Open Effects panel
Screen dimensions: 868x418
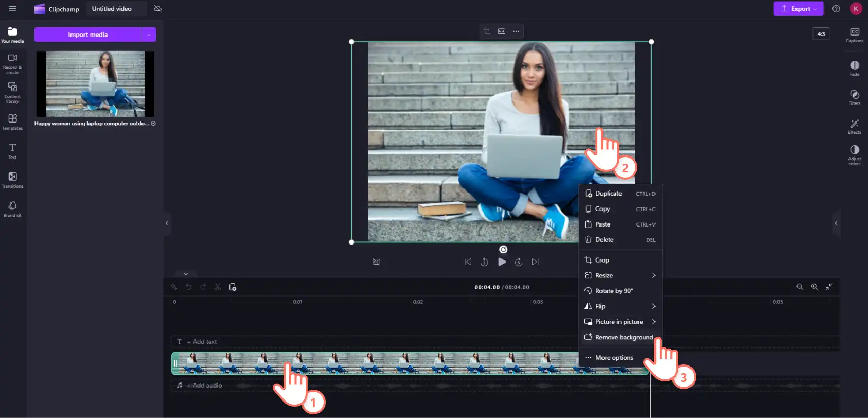point(854,126)
